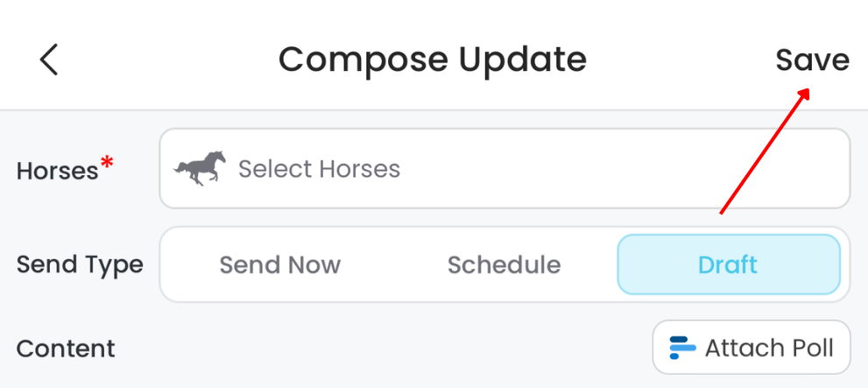This screenshot has height=388, width=868.
Task: Tap the back arrow icon
Action: [x=49, y=60]
